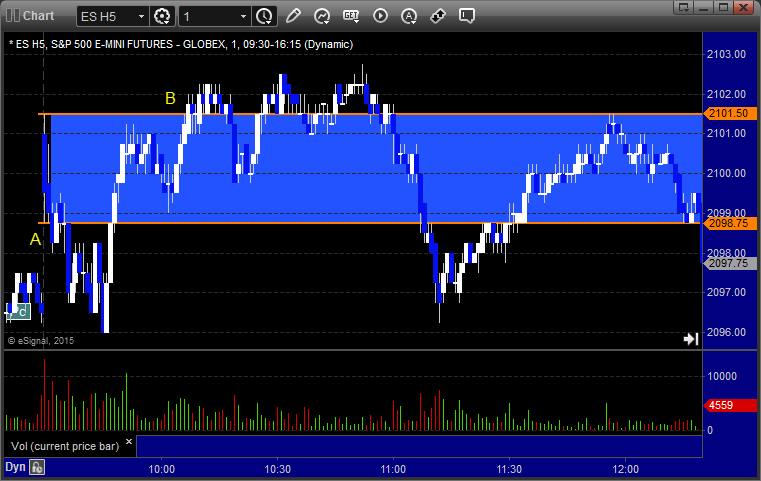
Task: Toggle the Dyn dynamic mode label
Action: (x=15, y=467)
